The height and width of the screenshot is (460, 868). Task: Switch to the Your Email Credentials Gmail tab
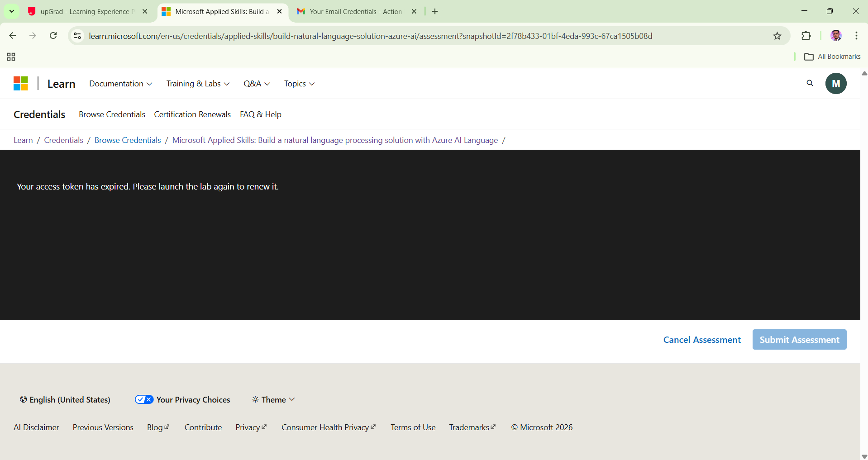coord(356,11)
